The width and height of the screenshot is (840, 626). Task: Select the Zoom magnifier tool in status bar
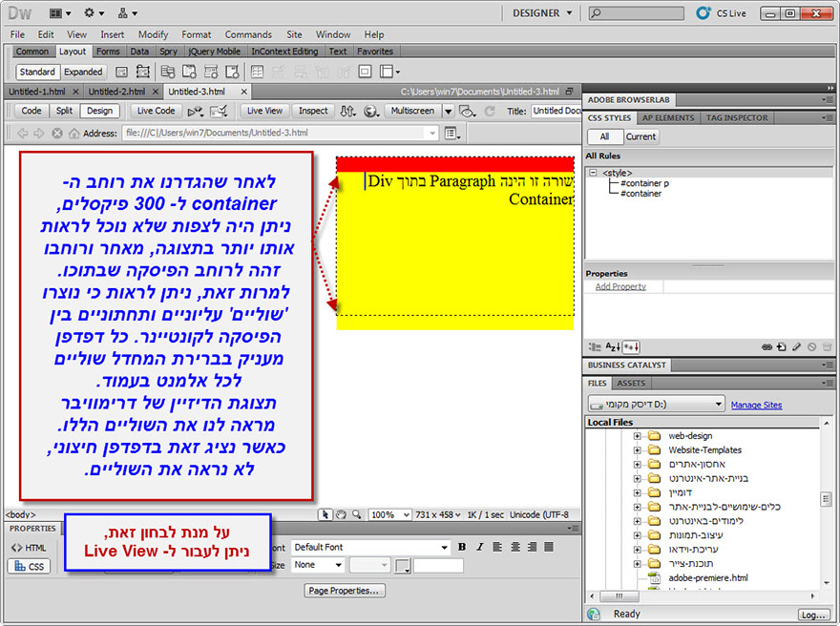point(357,514)
